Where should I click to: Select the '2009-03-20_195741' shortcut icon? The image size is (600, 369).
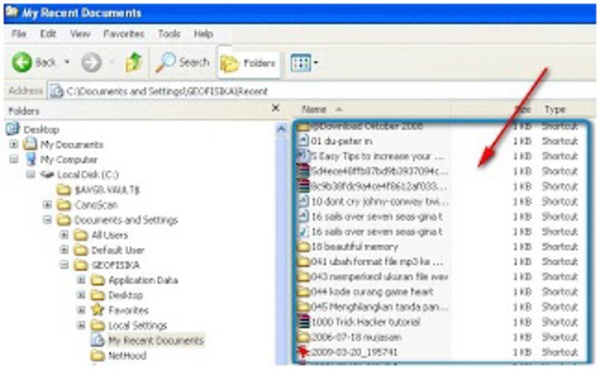click(x=303, y=352)
